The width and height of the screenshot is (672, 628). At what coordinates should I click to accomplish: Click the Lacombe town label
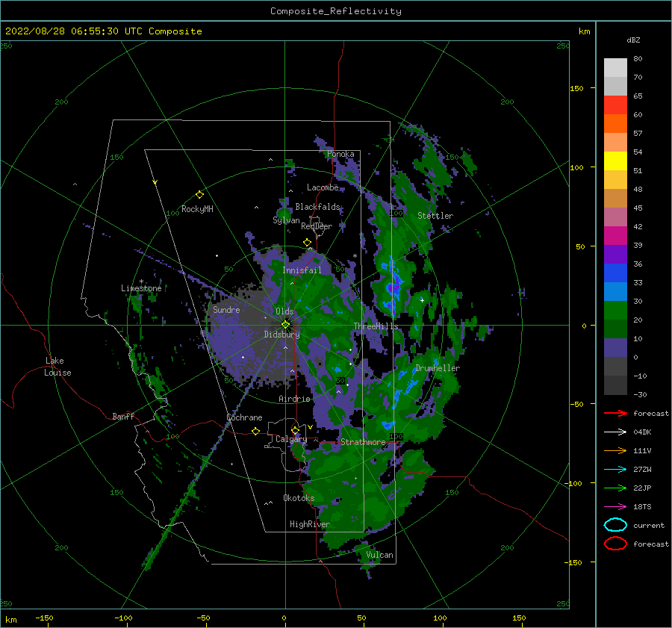[323, 187]
